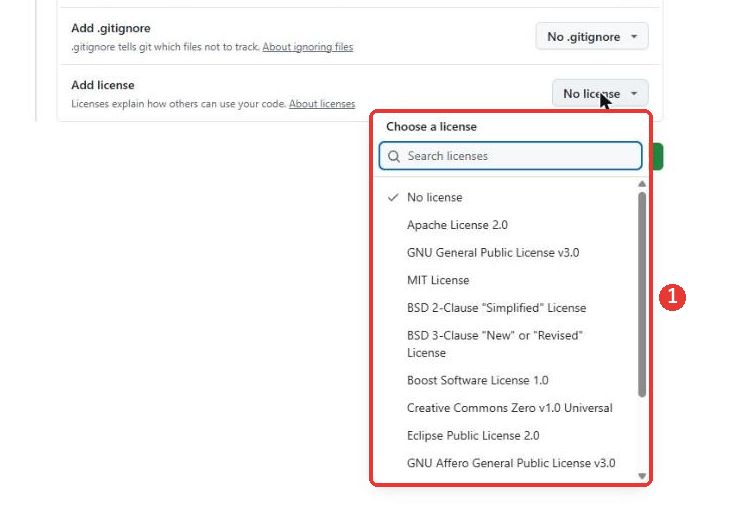Screen dimensions: 730x510
Task: Click the Choose a license title
Action: (431, 127)
